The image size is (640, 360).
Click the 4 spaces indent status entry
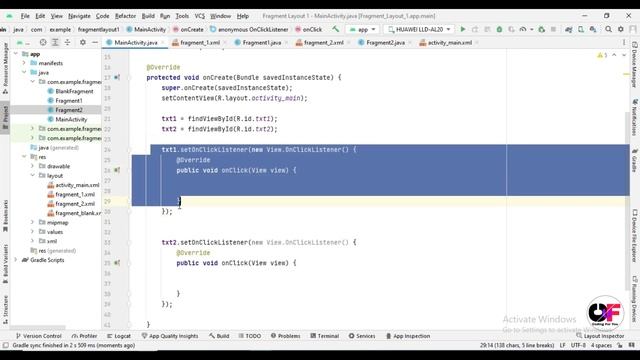tap(601, 345)
